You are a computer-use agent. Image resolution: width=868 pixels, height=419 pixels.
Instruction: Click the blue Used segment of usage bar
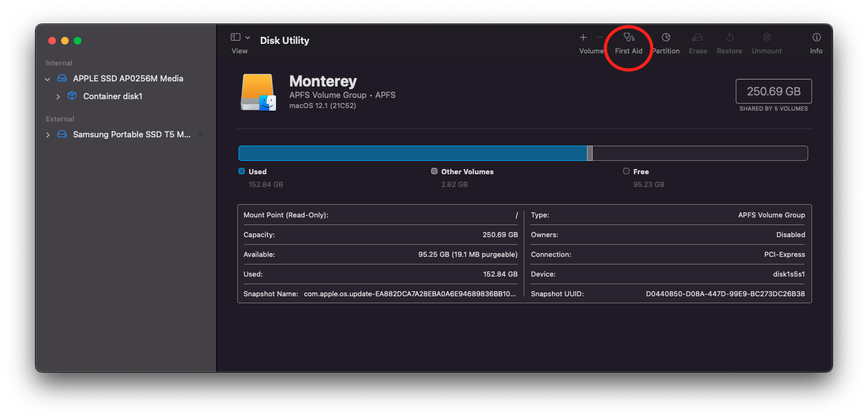413,153
